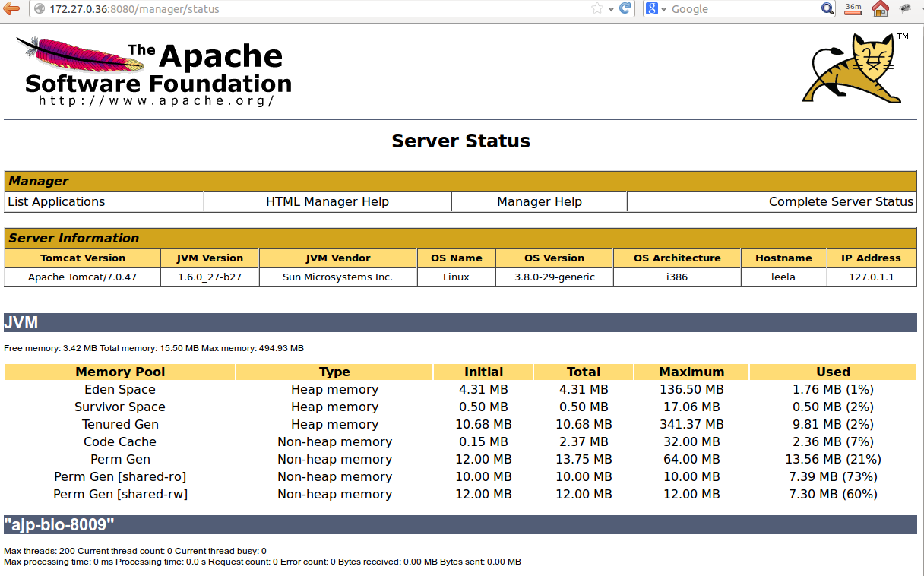Click the 'Perm Gen [shared-ro]' row label
The height and width of the screenshot is (576, 924).
pos(120,476)
